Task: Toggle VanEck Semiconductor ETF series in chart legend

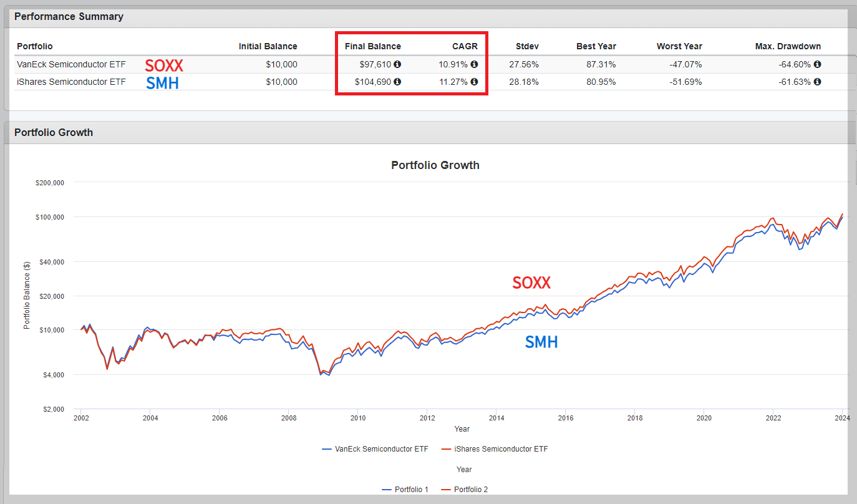Action: point(375,449)
